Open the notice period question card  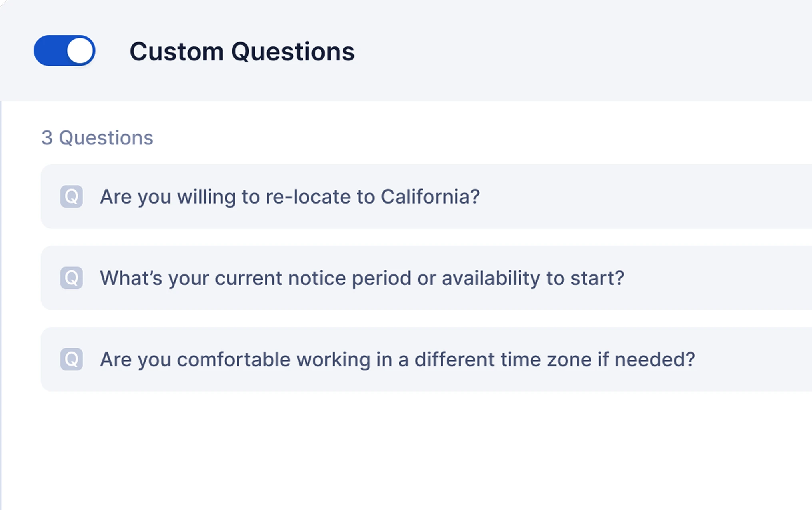tap(426, 278)
